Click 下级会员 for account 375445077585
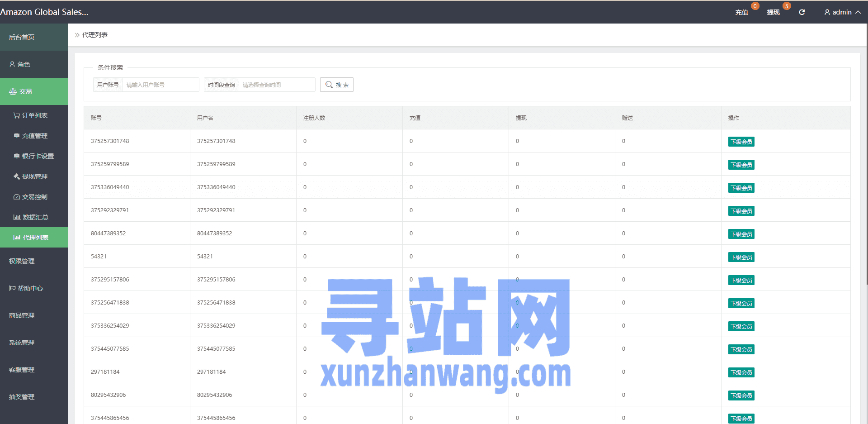Viewport: 868px width, 424px height. point(741,349)
